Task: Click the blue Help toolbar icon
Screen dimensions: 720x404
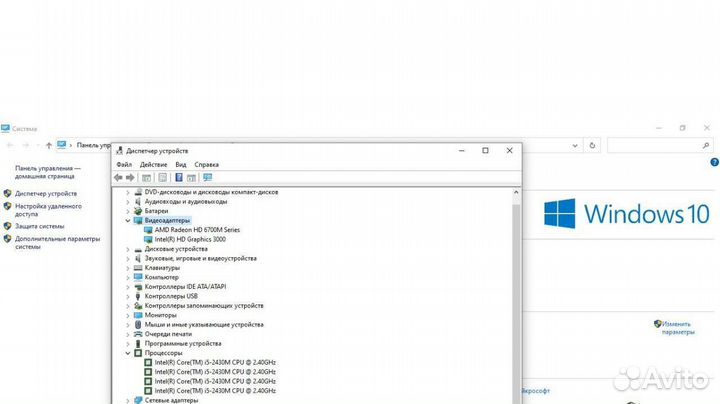Action: coord(179,178)
